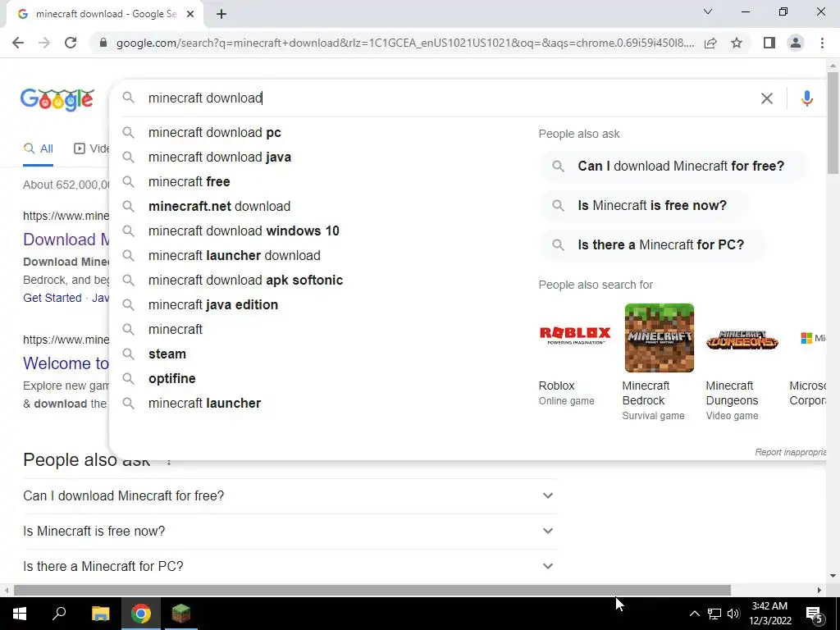Viewport: 840px width, 630px height.
Task: Click the vertical scrollbar thumb
Action: [x=833, y=122]
